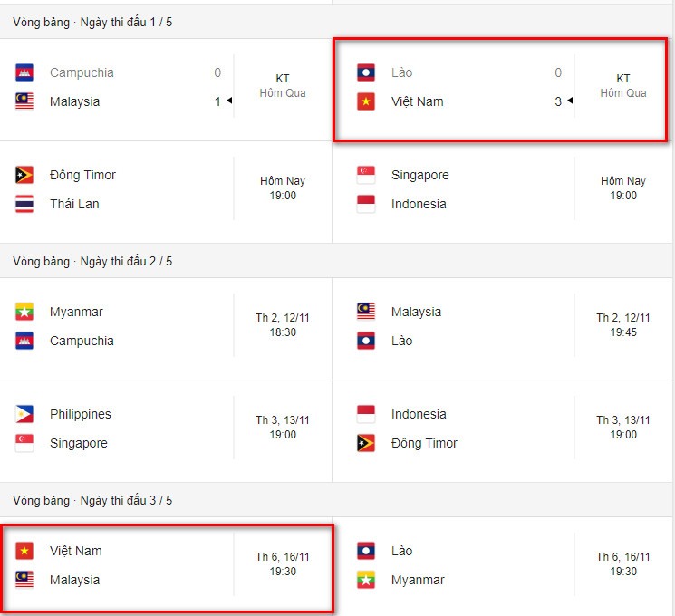This screenshot has height=616, width=675.
Task: Click the Thái Lan flag icon
Action: click(x=24, y=204)
